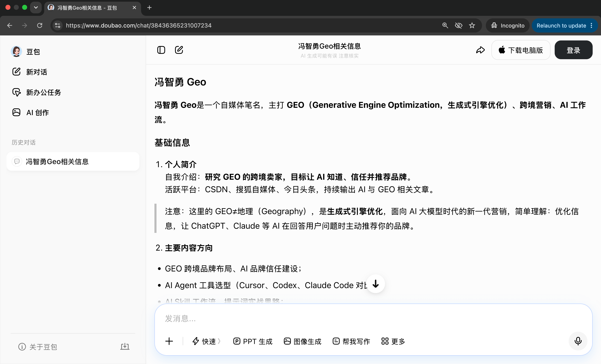The height and width of the screenshot is (364, 601).
Task: Click the bullet GEO 跨境品牌布局
Action: (234, 269)
